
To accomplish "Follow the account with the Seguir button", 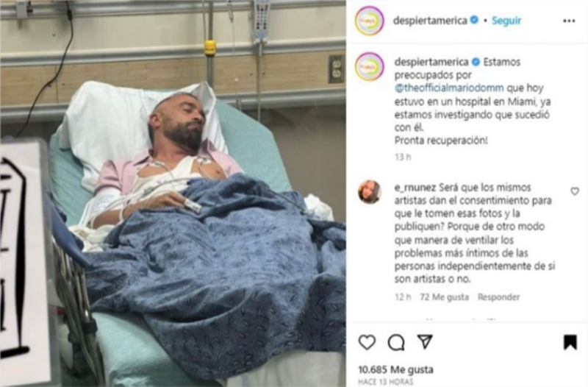I will (506, 21).
